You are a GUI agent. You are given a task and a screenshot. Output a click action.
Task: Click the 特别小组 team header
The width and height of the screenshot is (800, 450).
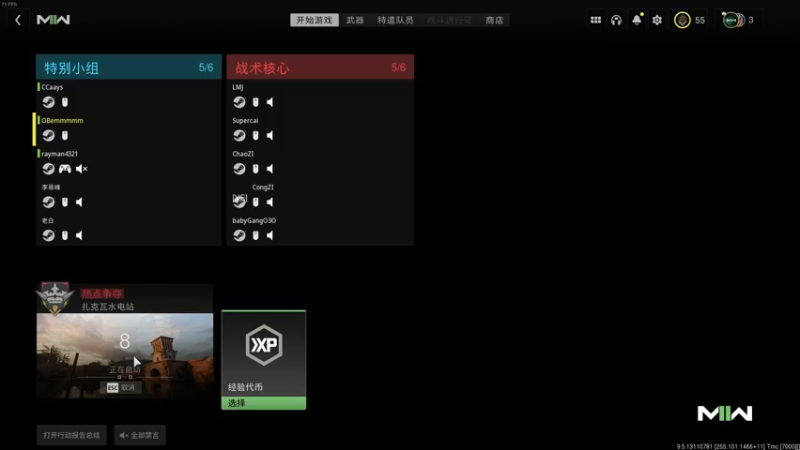click(x=129, y=67)
